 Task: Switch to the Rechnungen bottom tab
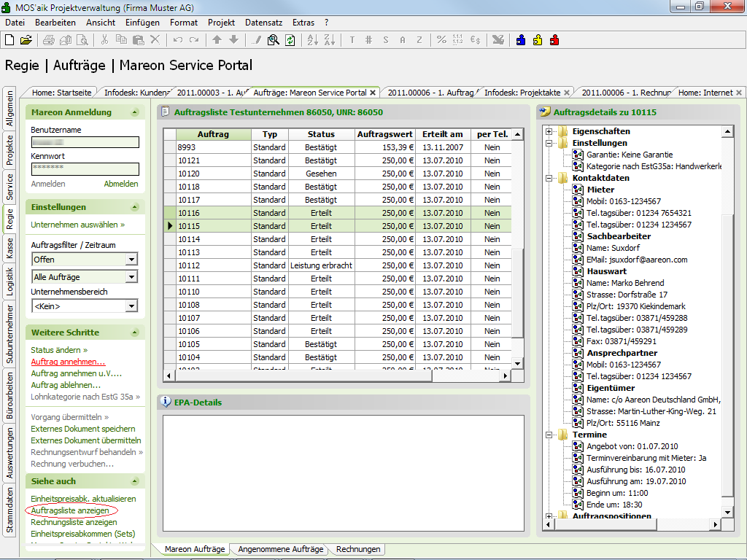[x=358, y=549]
